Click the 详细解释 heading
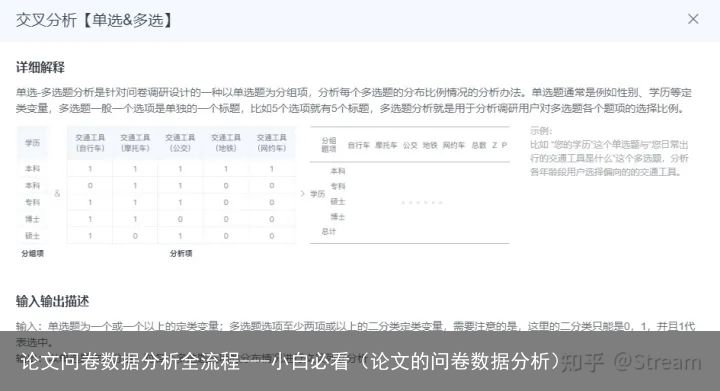The image size is (720, 391). (40, 67)
